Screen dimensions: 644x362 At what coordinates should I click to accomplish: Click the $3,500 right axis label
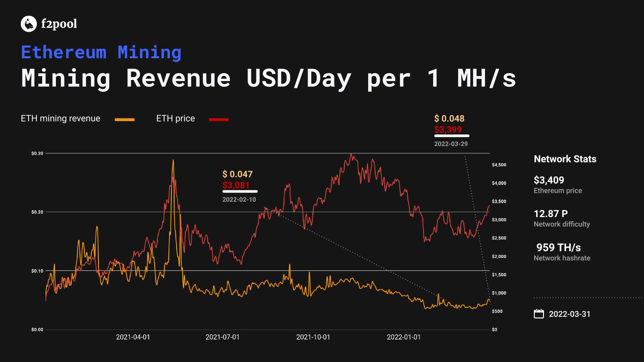click(x=499, y=201)
